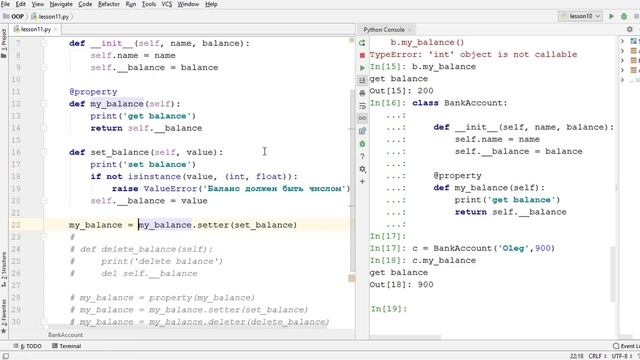Expand fourth variable in variables pane
The height and width of the screenshot is (360, 640).
pyautogui.click(x=622, y=70)
